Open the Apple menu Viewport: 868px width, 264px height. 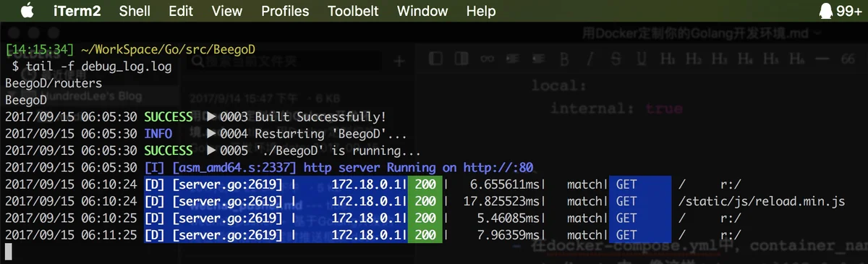pos(27,11)
